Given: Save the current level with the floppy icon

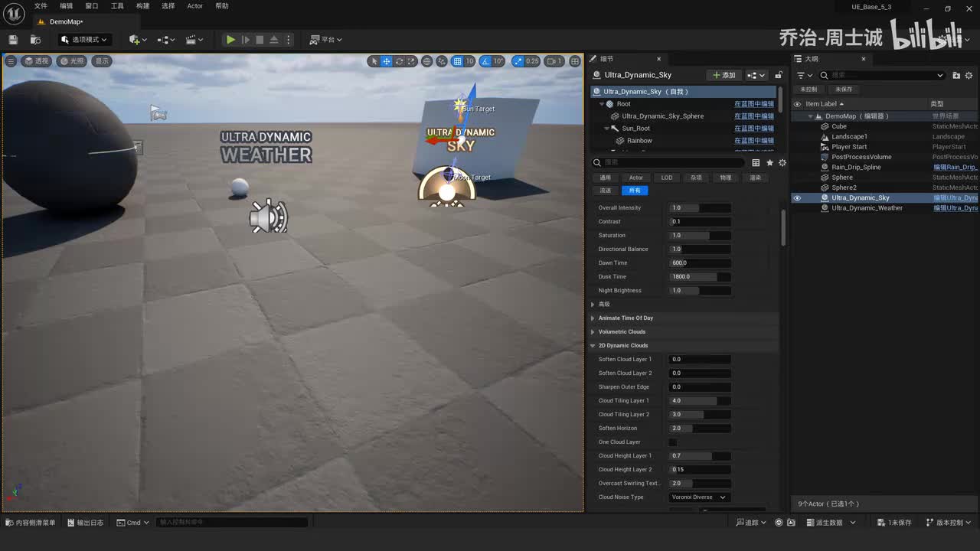Looking at the screenshot, I should pos(13,40).
